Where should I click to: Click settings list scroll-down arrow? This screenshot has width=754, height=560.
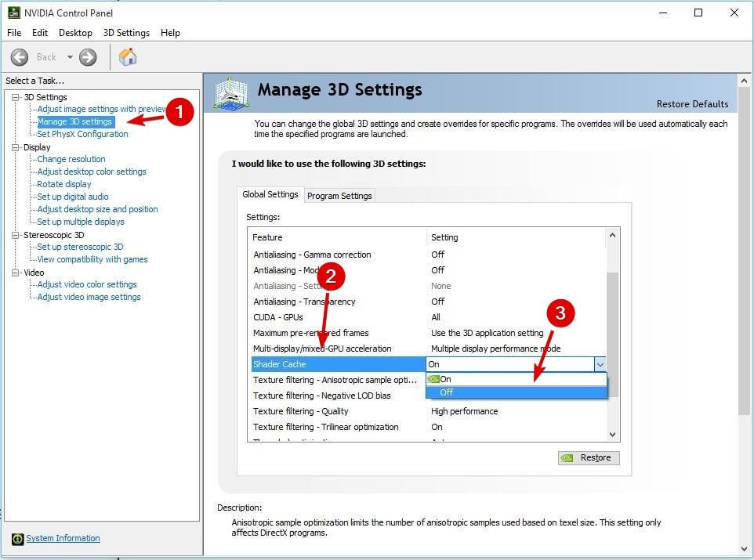pos(612,435)
